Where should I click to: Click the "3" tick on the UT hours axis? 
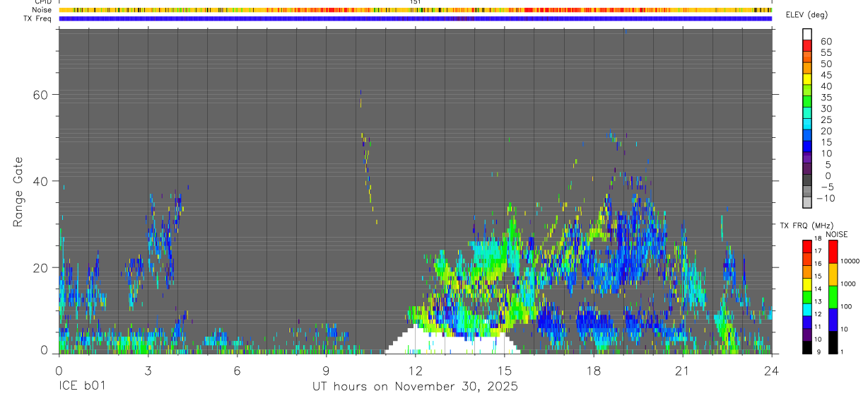coord(148,370)
